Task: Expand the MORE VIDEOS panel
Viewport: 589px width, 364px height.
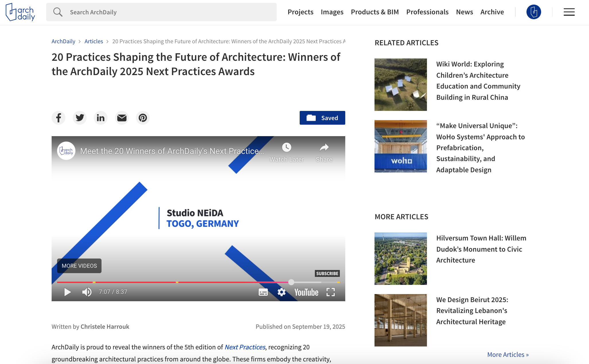Action: pyautogui.click(x=79, y=266)
